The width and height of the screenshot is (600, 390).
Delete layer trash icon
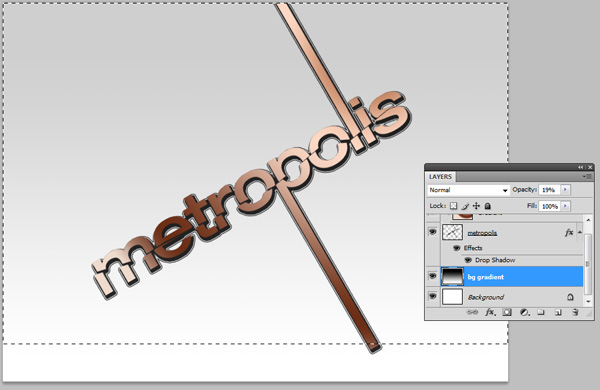[x=575, y=312]
